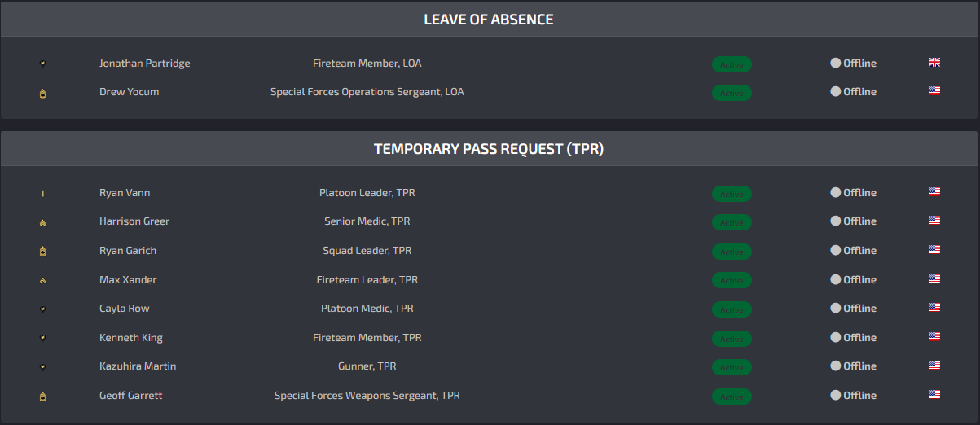Click the flag icon in Kazuhira Martin's row
The image size is (980, 425).
(x=934, y=366)
